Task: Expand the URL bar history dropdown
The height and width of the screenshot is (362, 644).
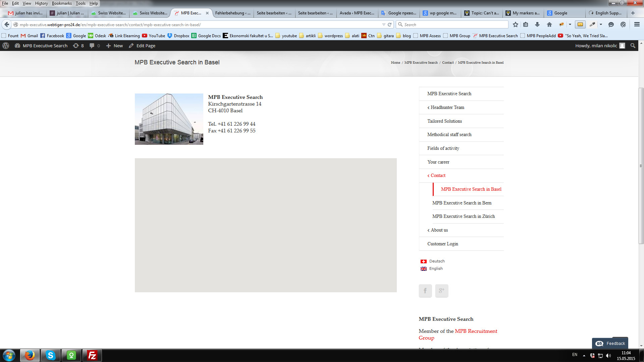Action: (383, 24)
